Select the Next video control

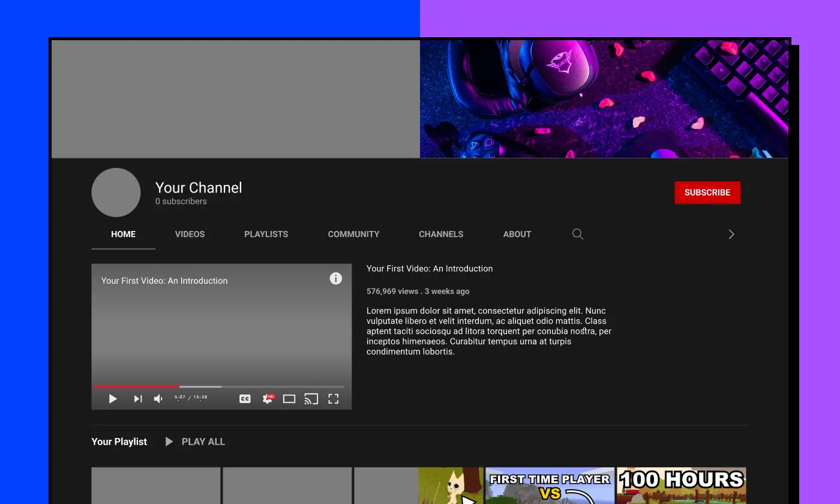click(137, 398)
